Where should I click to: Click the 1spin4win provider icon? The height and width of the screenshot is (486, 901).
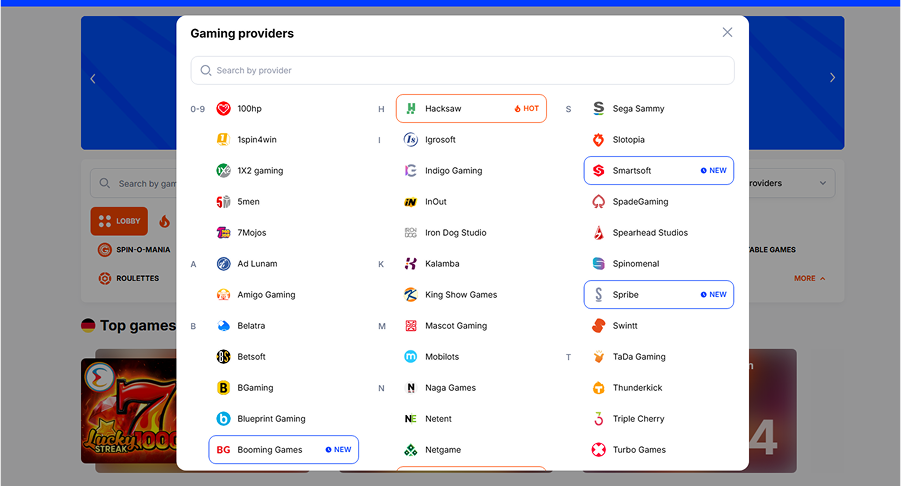(x=224, y=140)
